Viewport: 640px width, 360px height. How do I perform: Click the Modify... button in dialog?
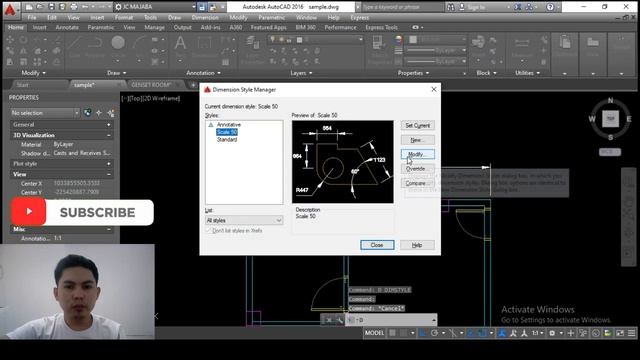418,154
